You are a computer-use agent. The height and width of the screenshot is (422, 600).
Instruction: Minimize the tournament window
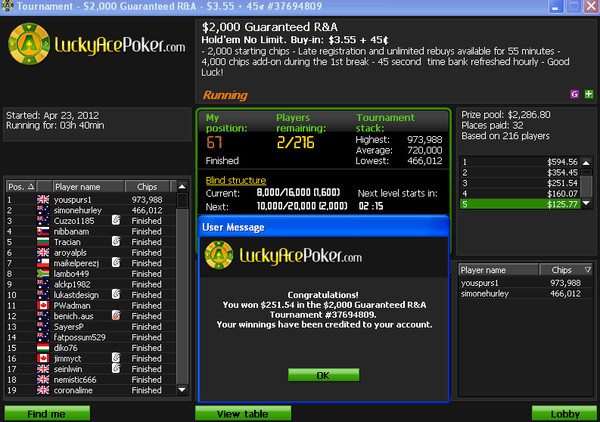pos(556,7)
